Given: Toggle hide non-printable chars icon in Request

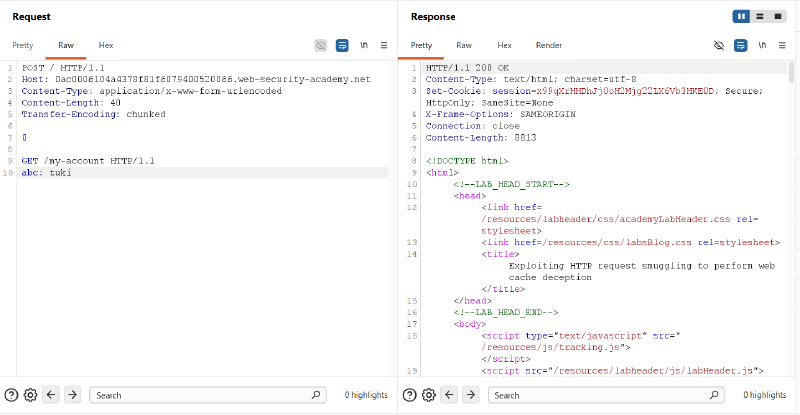Looking at the screenshot, I should tap(320, 45).
